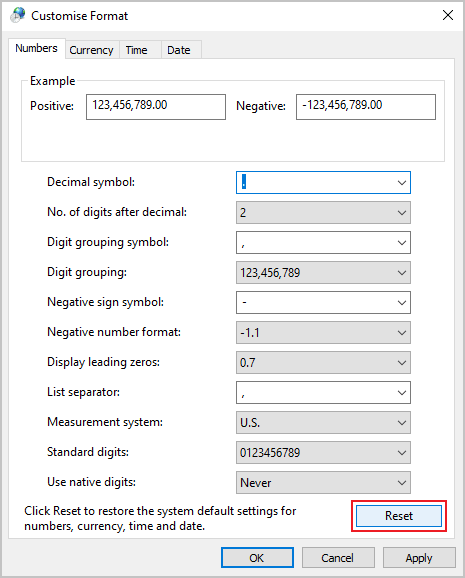Click the 'Digit grouping:' label
The height and width of the screenshot is (578, 465).
click(x=87, y=272)
